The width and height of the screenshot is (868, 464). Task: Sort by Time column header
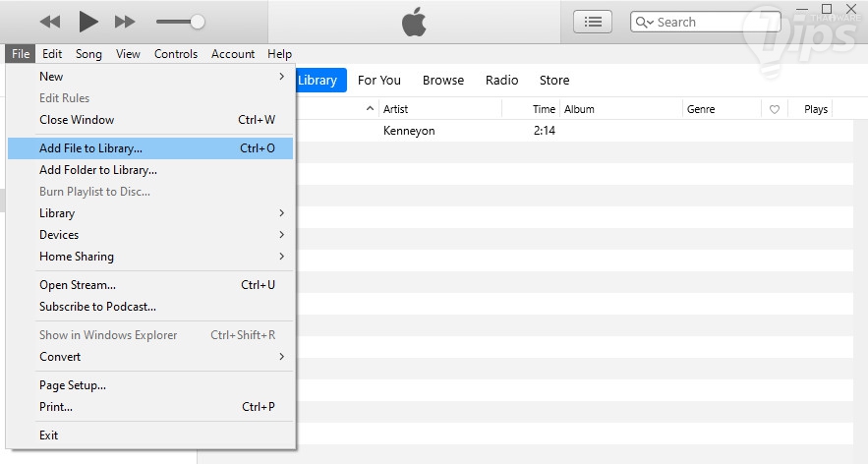point(532,109)
